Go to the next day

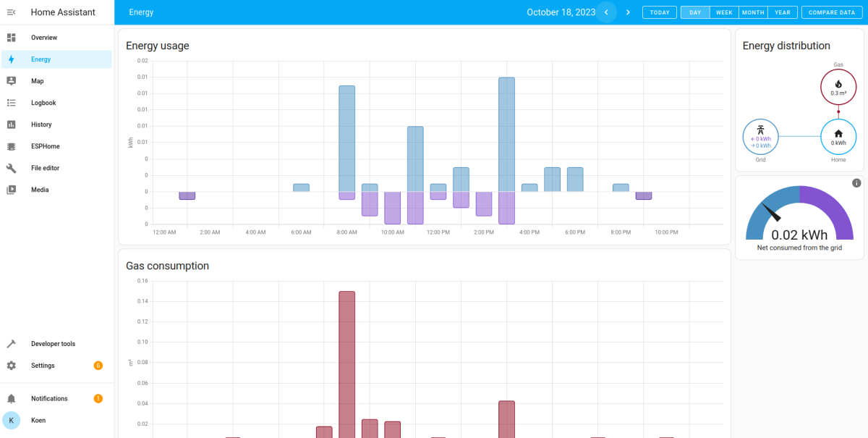pyautogui.click(x=628, y=12)
